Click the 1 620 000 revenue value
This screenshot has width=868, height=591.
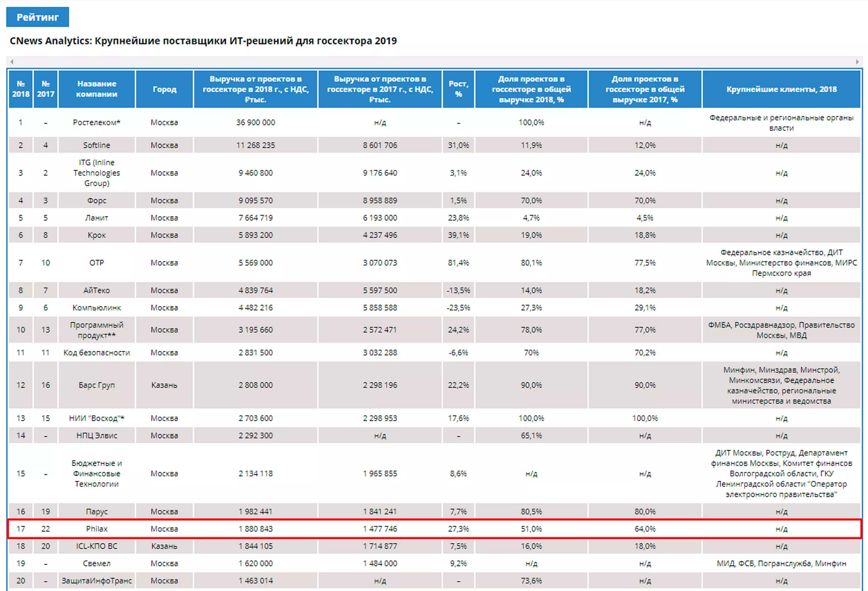tap(255, 563)
